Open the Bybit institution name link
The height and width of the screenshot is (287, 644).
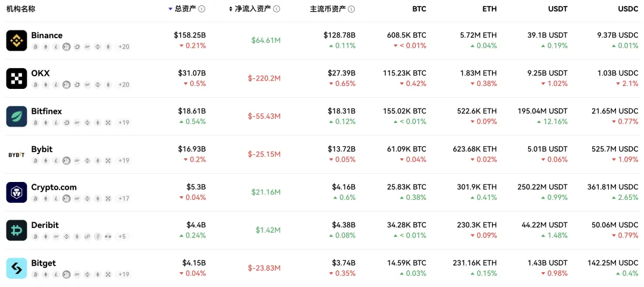pos(42,149)
